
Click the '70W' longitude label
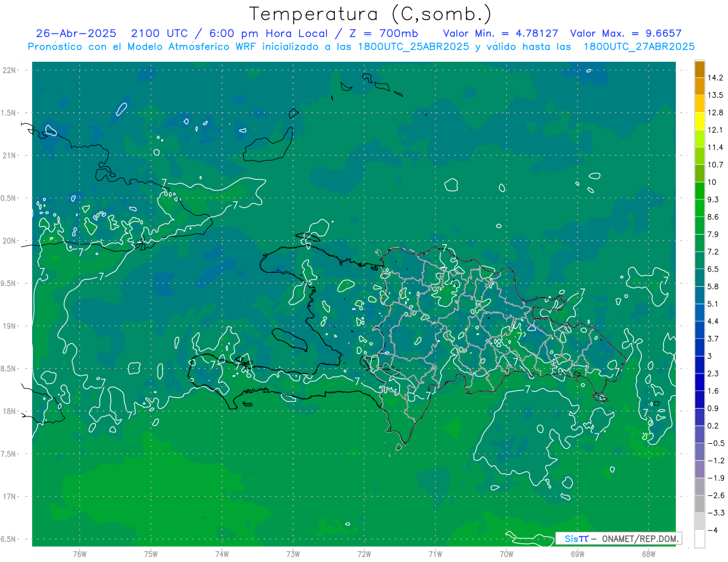point(507,553)
